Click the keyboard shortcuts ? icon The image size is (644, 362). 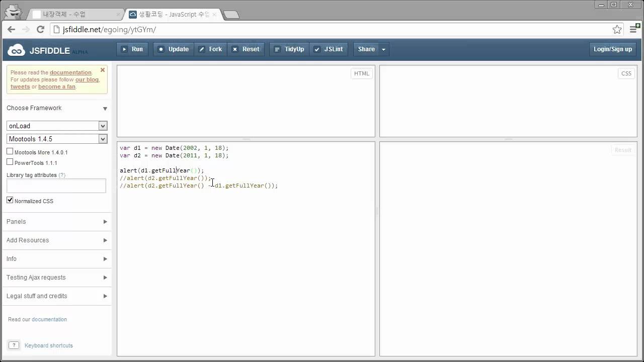(x=14, y=345)
